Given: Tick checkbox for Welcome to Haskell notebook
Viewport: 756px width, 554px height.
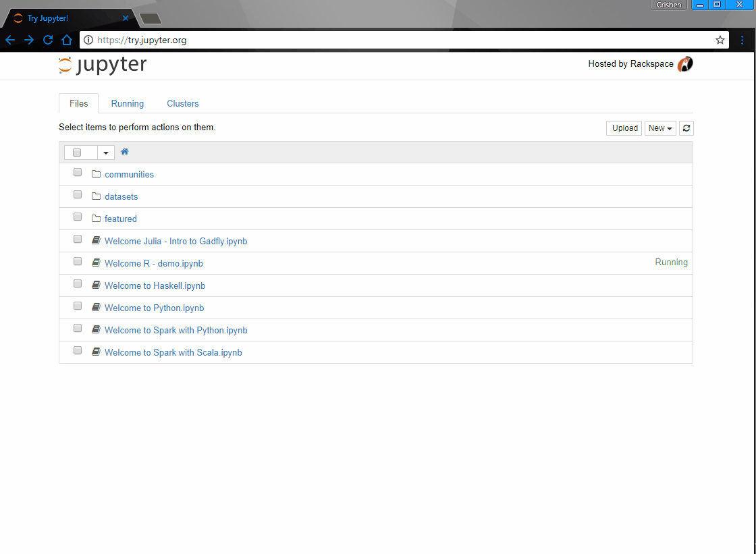Looking at the screenshot, I should click(78, 283).
